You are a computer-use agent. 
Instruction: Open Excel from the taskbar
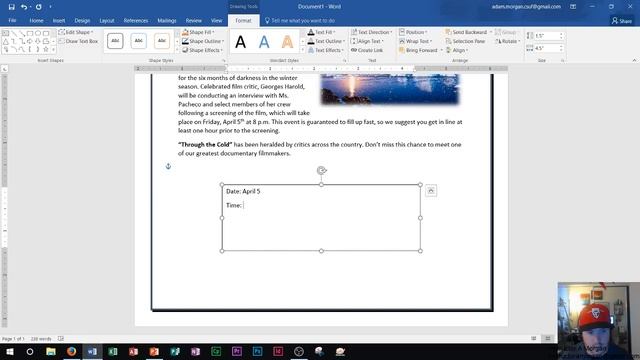tap(113, 351)
